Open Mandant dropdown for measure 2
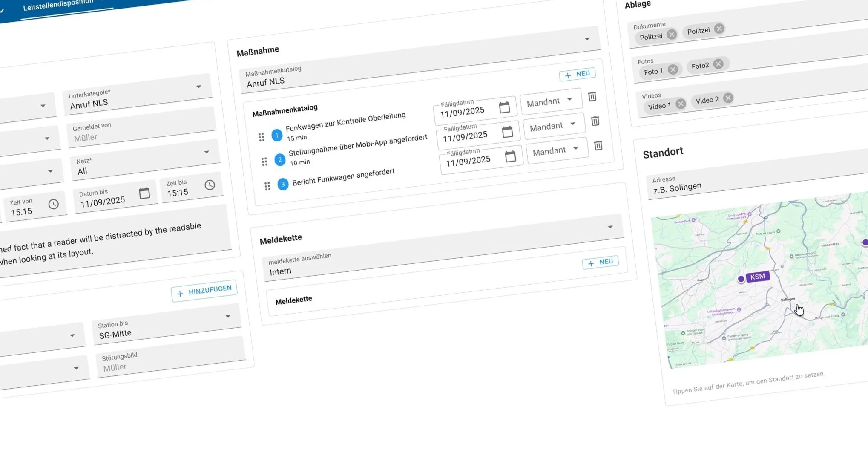Screen dimensions: 868x453 click(x=554, y=126)
